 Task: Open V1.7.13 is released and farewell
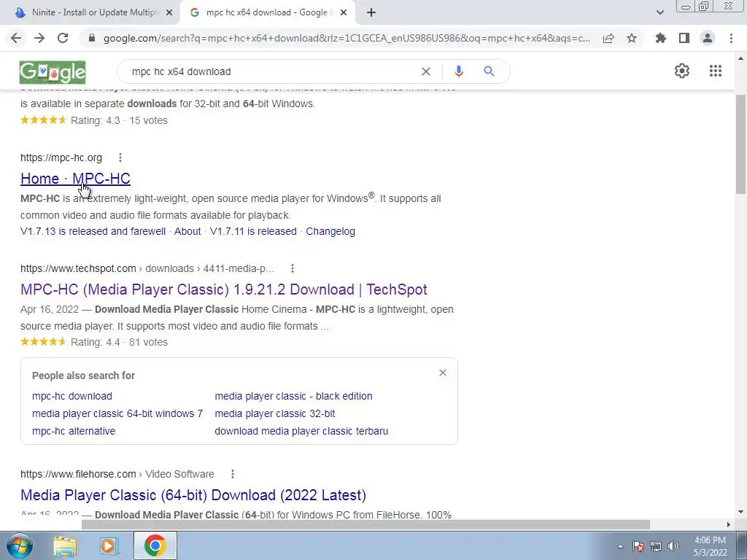click(x=93, y=231)
